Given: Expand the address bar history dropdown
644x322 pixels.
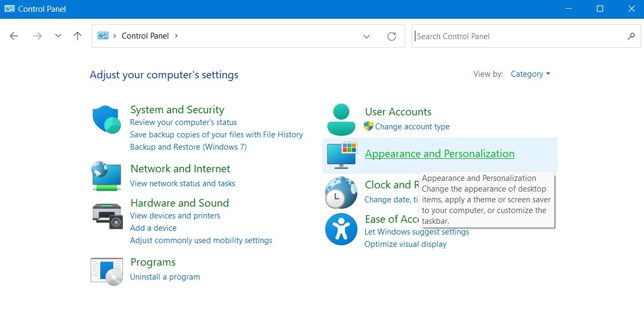Looking at the screenshot, I should tap(367, 36).
